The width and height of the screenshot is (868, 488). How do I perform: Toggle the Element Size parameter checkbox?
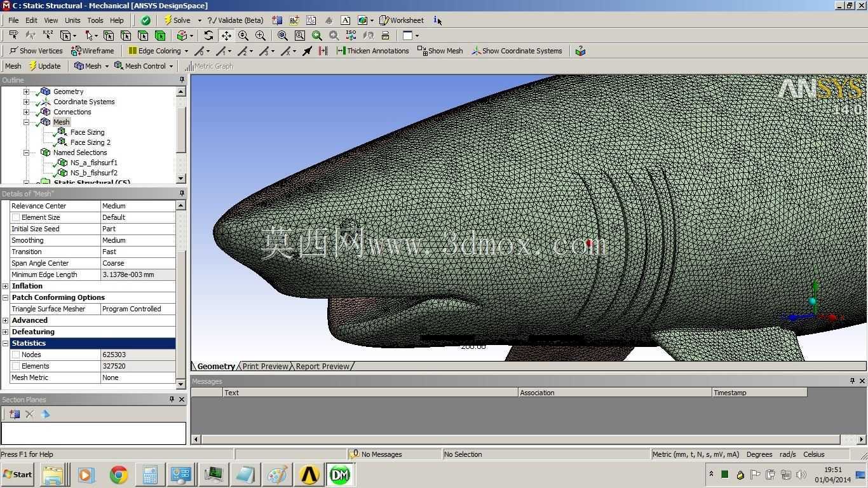[x=16, y=217]
